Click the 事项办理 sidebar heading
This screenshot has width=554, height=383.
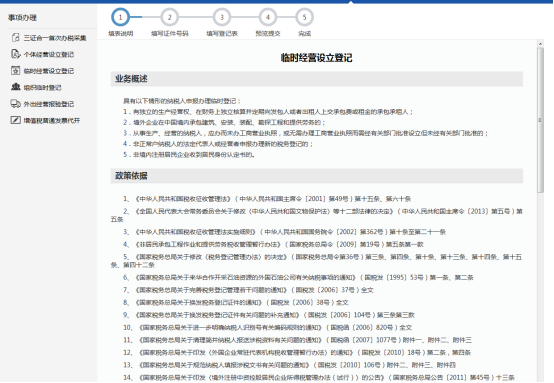(22, 17)
